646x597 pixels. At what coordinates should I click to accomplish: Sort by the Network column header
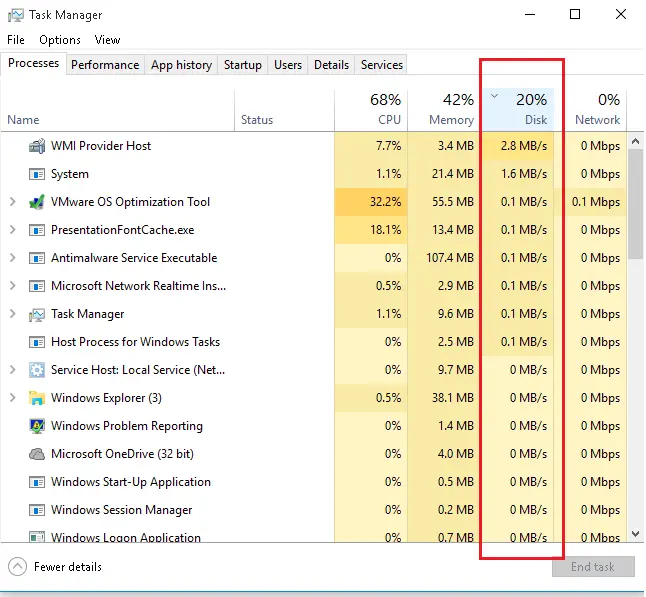point(591,110)
